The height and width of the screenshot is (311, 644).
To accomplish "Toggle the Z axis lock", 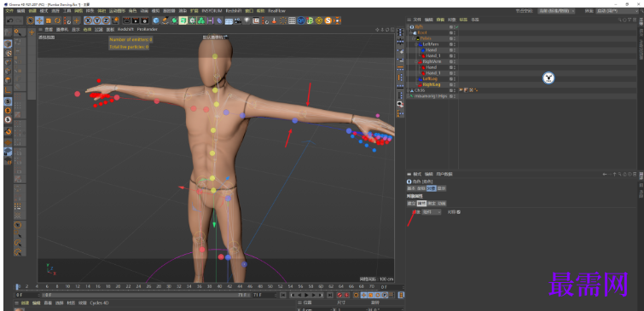I will tap(106, 20).
